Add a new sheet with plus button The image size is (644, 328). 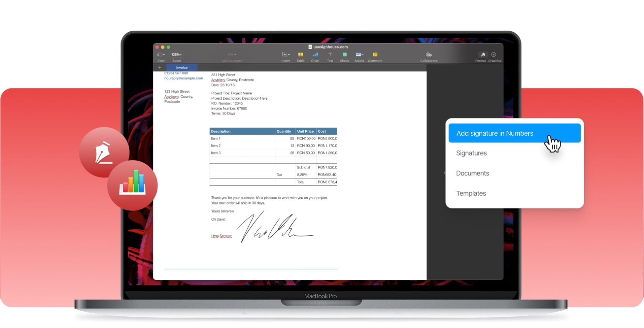coord(160,68)
